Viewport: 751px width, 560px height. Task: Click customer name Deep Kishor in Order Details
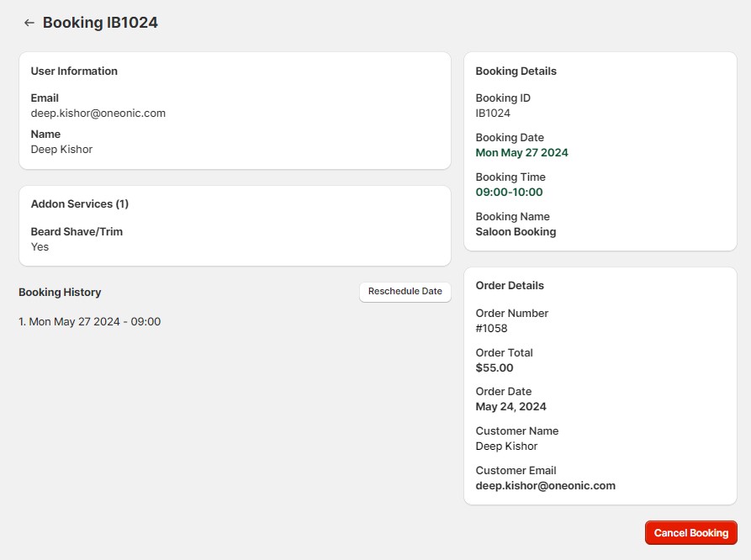(506, 446)
